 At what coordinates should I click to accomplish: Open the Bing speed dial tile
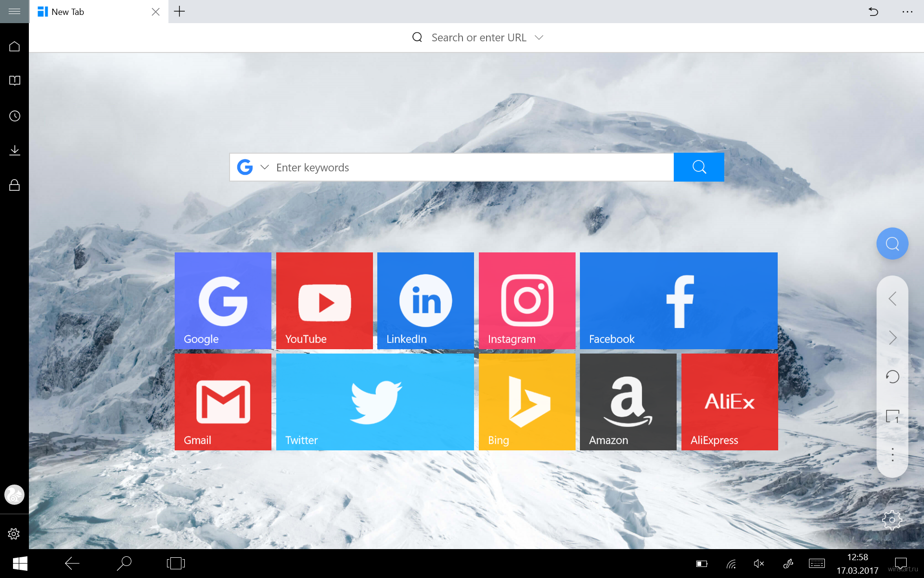click(x=527, y=402)
